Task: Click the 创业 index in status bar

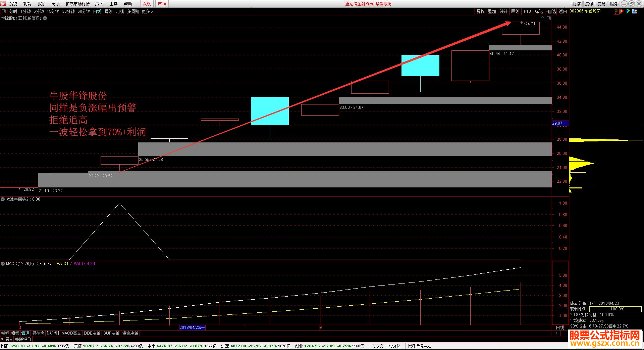Action: [x=329, y=346]
